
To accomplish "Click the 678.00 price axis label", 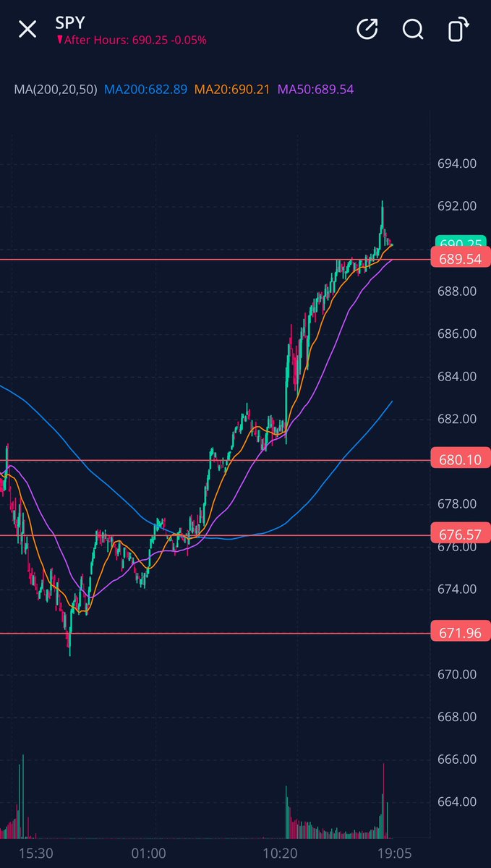I will 457,503.
